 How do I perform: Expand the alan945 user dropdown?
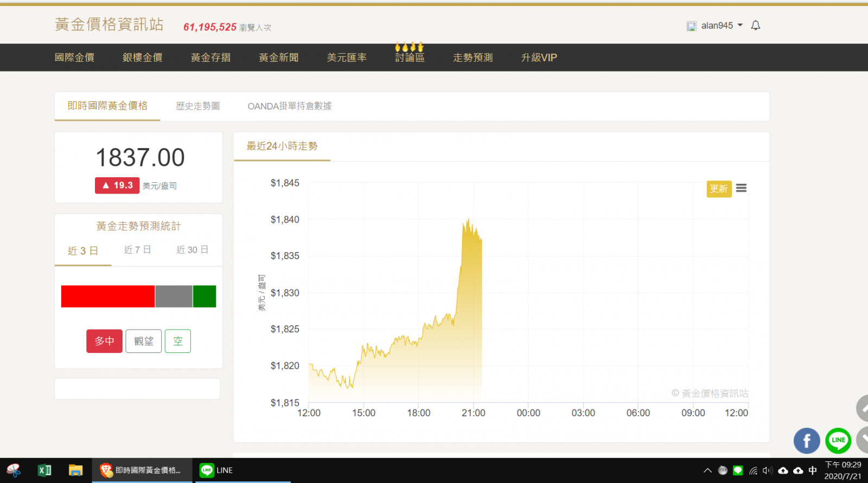click(x=716, y=25)
